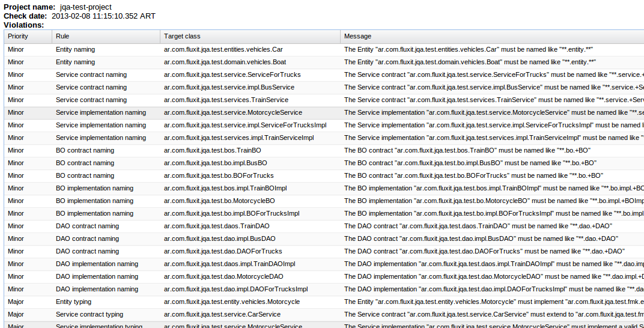The height and width of the screenshot is (328, 644).
Task: Click BO contract naming rule for TrainBO
Action: pos(85,150)
